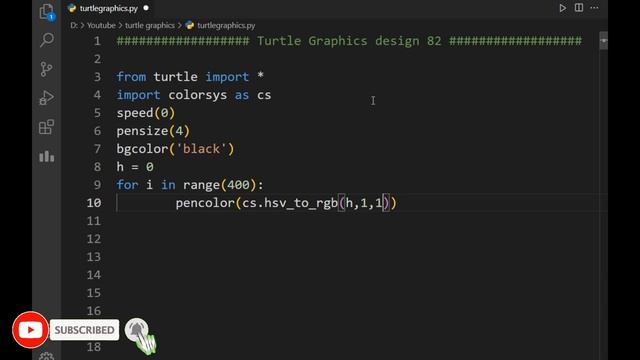
Task: Click line number 1 in the gutter
Action: coord(97,41)
